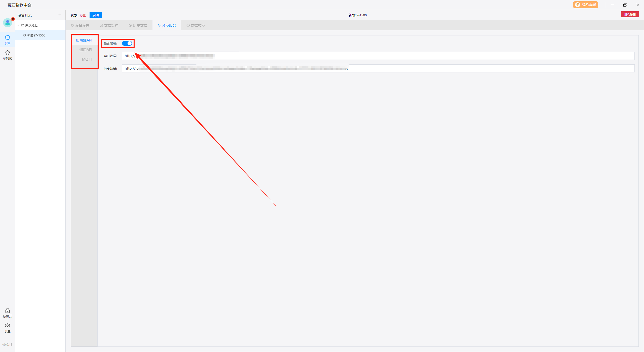644x352 pixels.
Task: Click the user avatar icon
Action: [7, 23]
